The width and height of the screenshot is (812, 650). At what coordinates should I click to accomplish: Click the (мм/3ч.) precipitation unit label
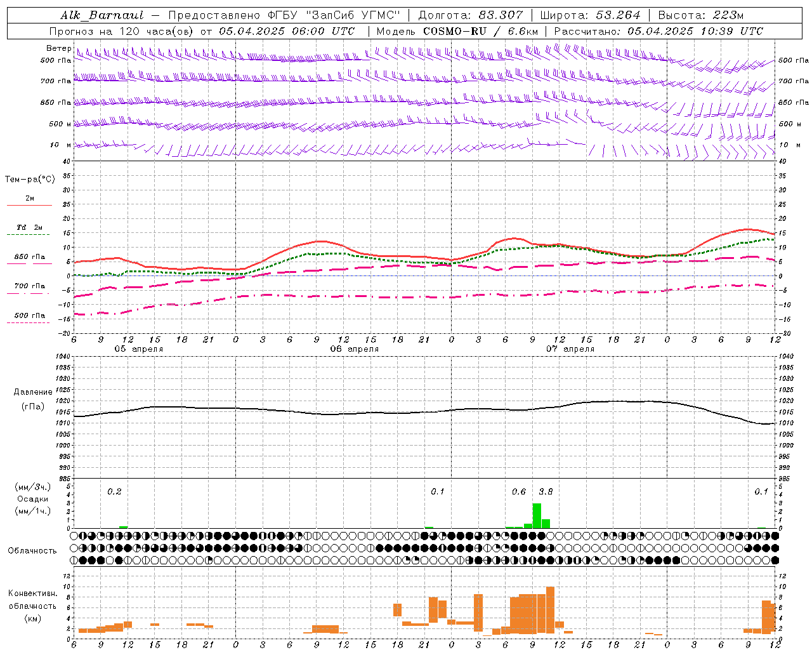coord(32,487)
